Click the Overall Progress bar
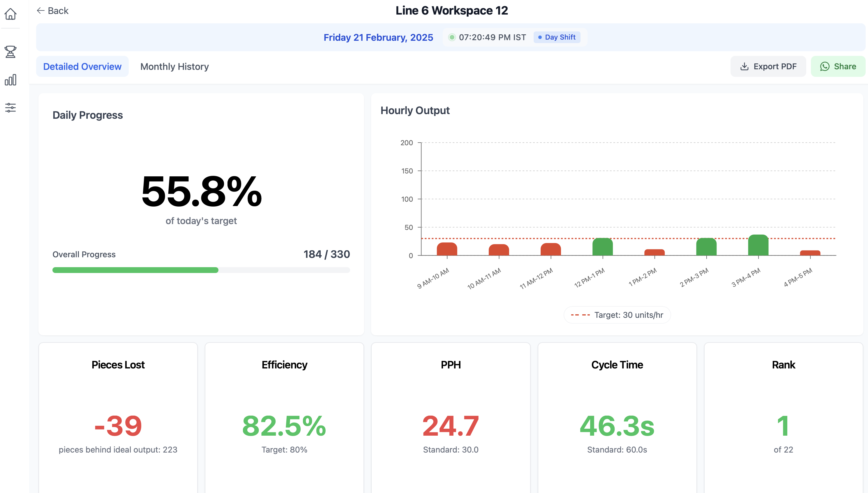Image resolution: width=868 pixels, height=493 pixels. coord(201,270)
